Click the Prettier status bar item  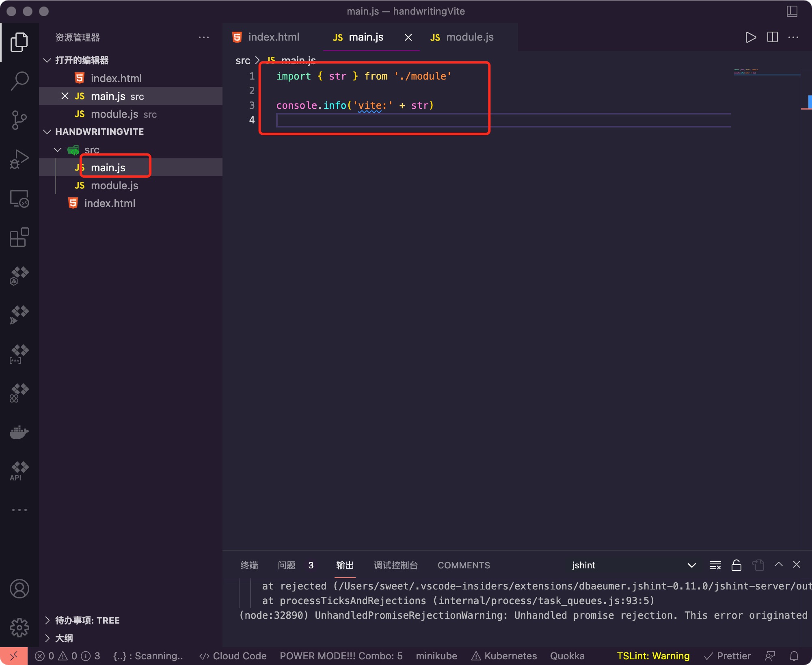[727, 656]
